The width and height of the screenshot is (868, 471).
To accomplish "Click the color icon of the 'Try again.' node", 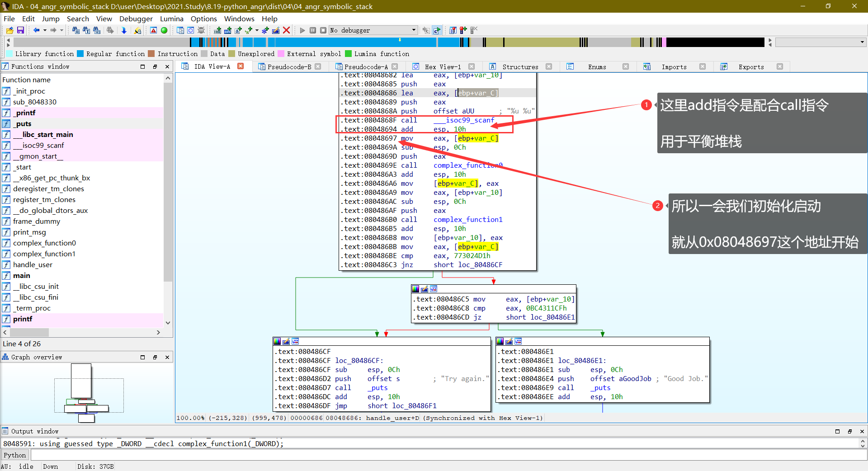I will pyautogui.click(x=277, y=341).
